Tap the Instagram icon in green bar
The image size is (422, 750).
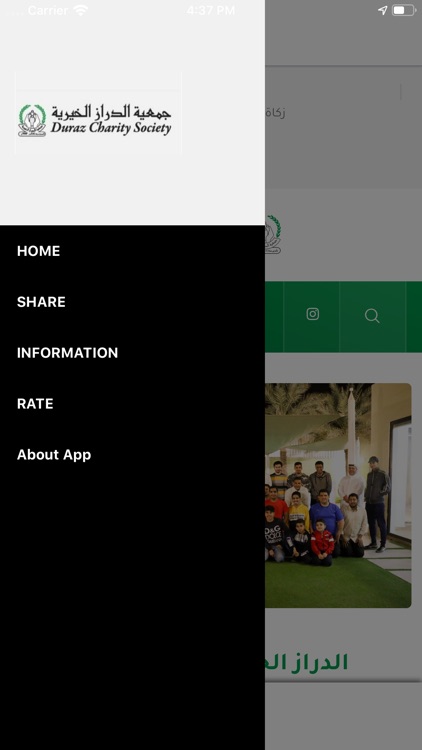coord(312,314)
